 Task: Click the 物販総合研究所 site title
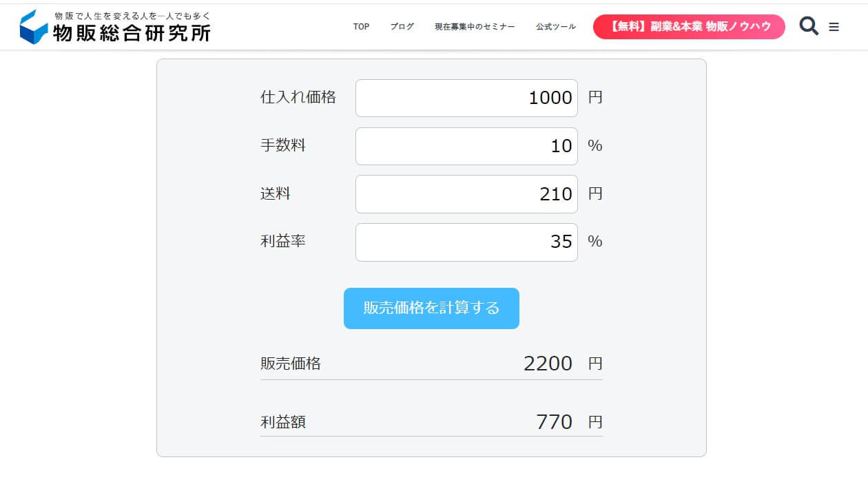point(132,32)
